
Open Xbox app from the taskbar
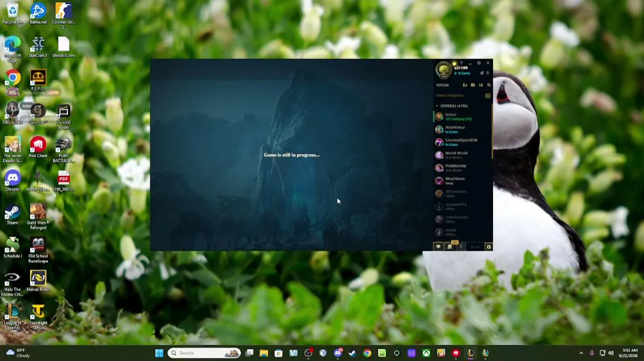[x=426, y=353]
